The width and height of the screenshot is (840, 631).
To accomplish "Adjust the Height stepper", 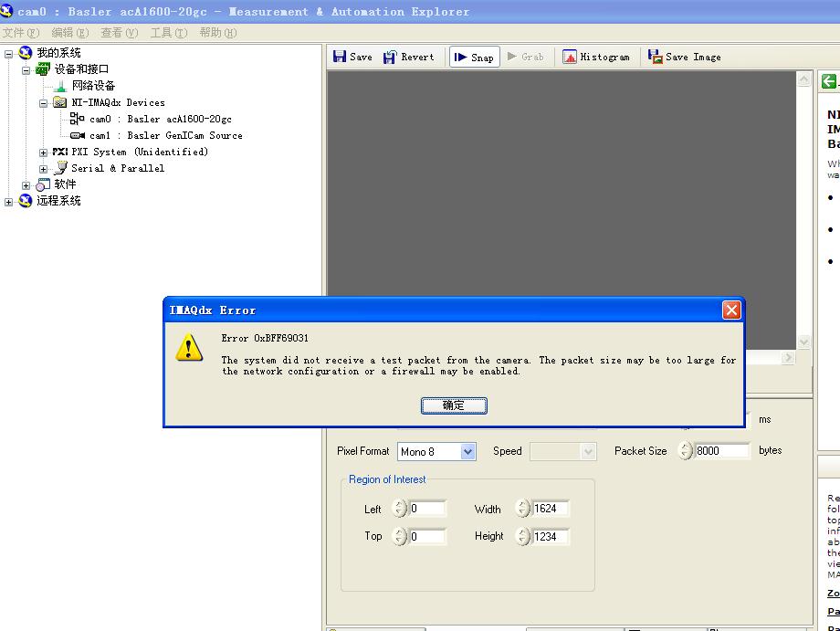I will point(522,536).
